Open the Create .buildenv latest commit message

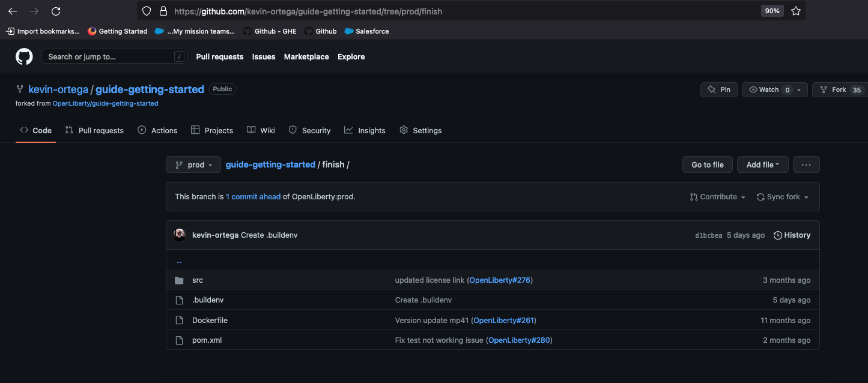point(269,235)
